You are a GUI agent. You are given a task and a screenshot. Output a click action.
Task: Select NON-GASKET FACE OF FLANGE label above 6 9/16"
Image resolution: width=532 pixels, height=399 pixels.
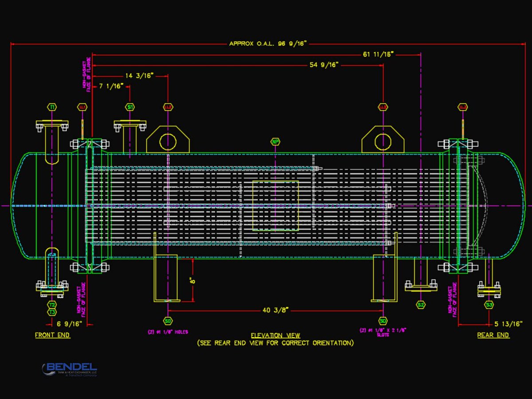(x=82, y=299)
